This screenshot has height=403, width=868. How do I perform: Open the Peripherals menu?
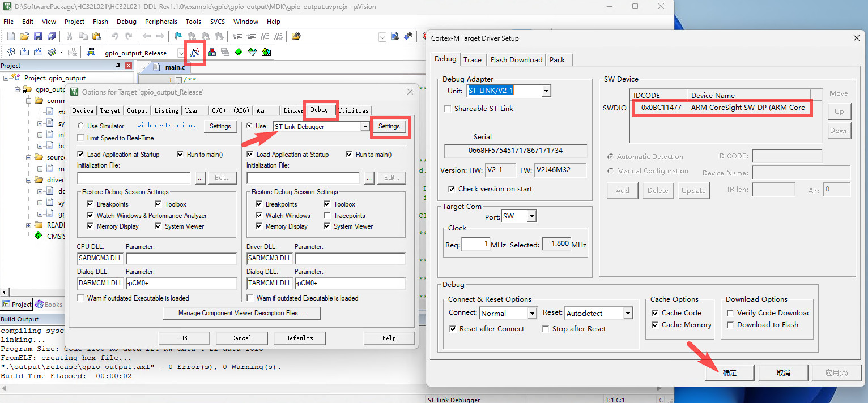tap(161, 22)
